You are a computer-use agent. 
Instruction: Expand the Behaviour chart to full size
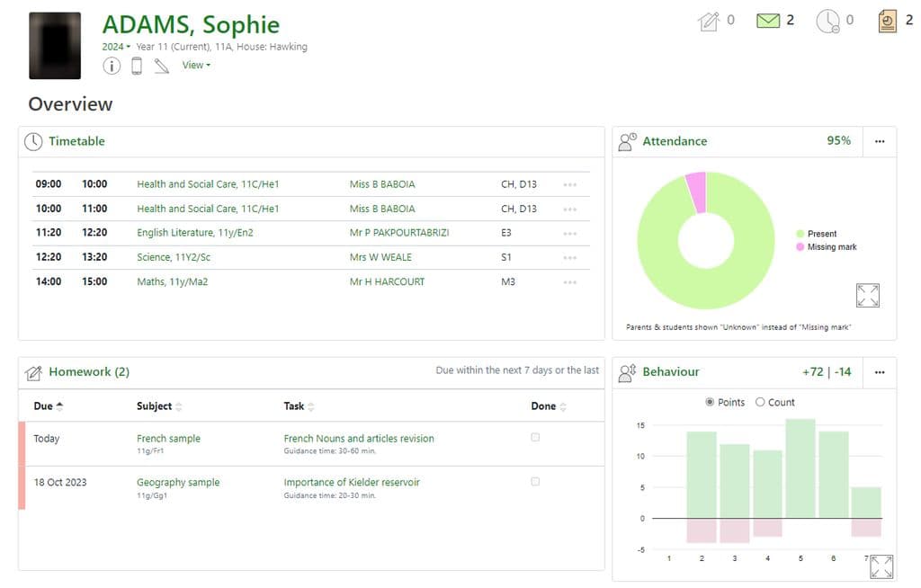coord(881,566)
